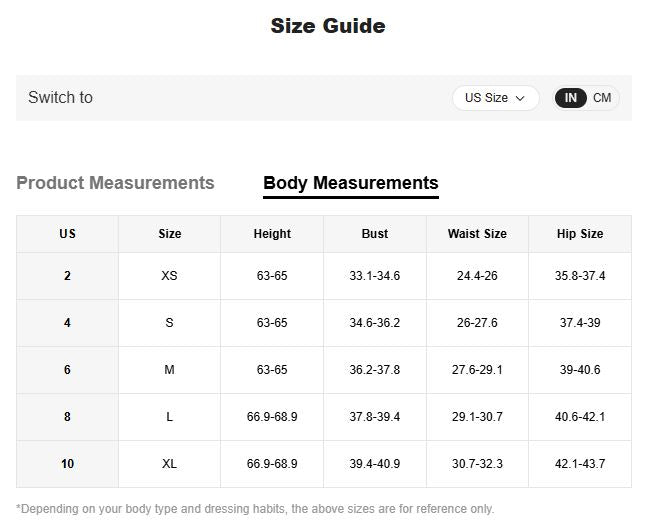653x527 pixels.
Task: Click the chevron arrow beside US Size
Action: tap(520, 98)
